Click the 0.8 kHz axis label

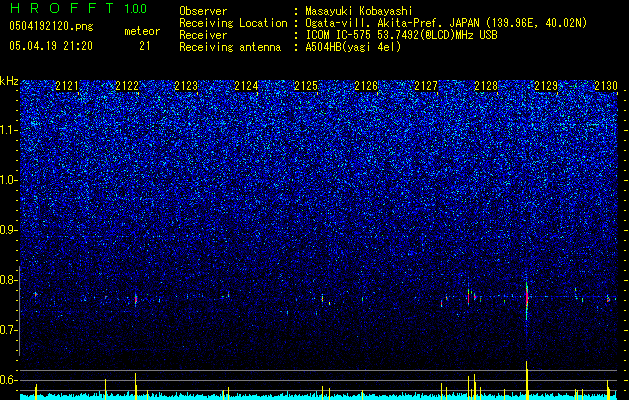pos(8,280)
